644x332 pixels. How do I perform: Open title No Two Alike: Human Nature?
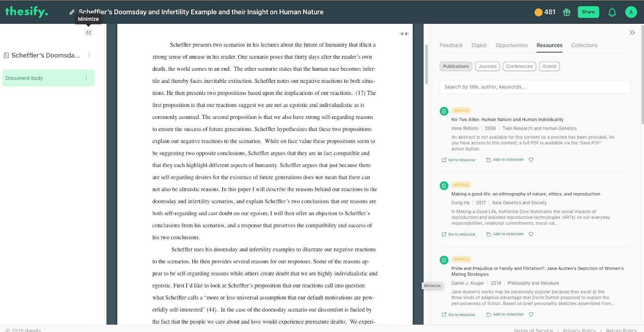[507, 120]
